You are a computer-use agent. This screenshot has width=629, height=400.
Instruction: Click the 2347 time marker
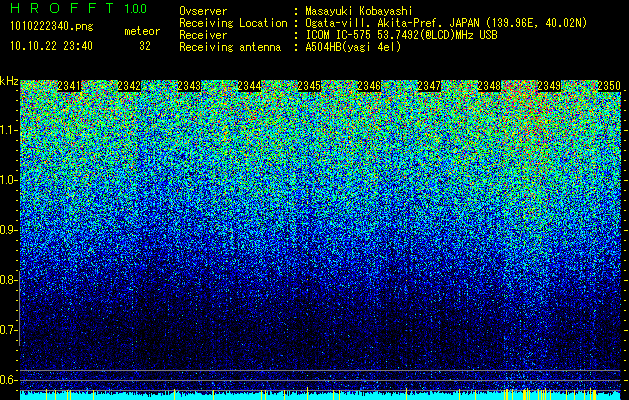click(x=429, y=86)
